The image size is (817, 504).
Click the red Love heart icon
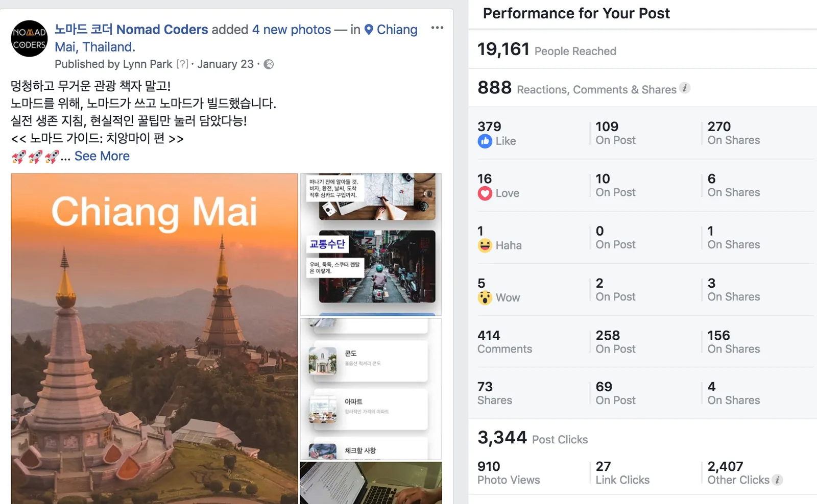(x=485, y=193)
